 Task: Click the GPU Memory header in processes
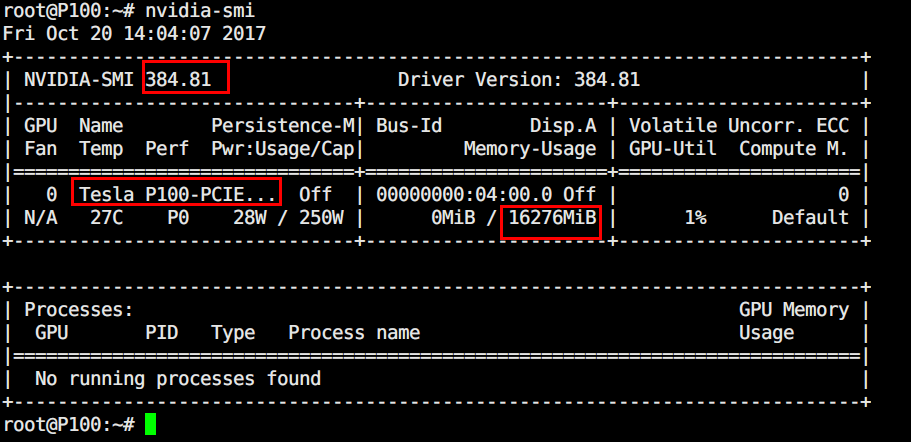pos(794,310)
